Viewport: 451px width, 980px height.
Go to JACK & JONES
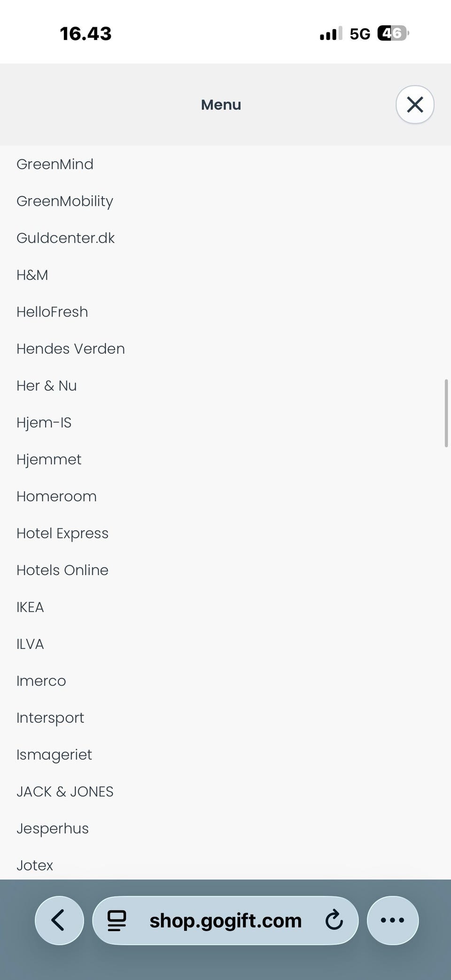65,792
